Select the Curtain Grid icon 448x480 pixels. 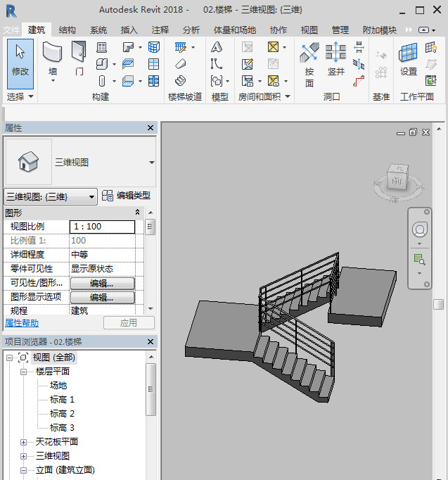[x=153, y=64]
